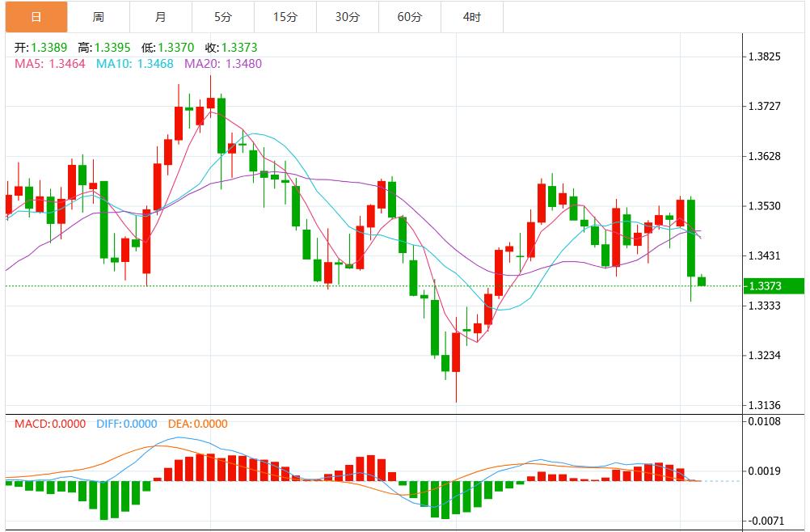Screen dimensions: 810x532
Task: Select the 60分 hourly timeframe
Action: 411,16
